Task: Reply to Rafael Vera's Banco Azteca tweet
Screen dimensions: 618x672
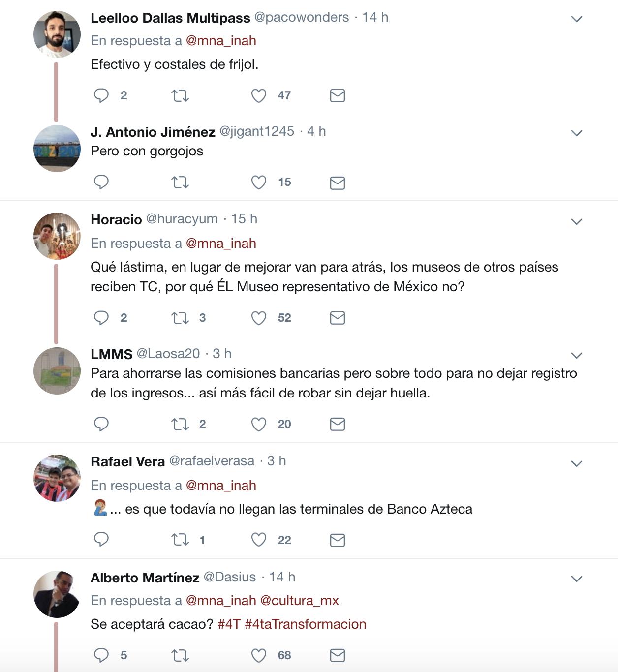Action: point(101,540)
